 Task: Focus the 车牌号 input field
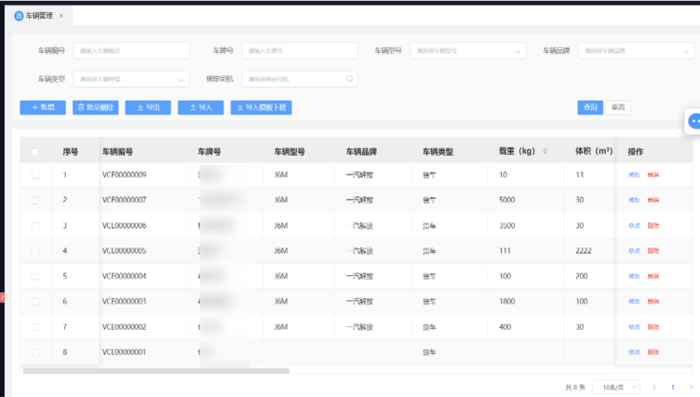(300, 51)
